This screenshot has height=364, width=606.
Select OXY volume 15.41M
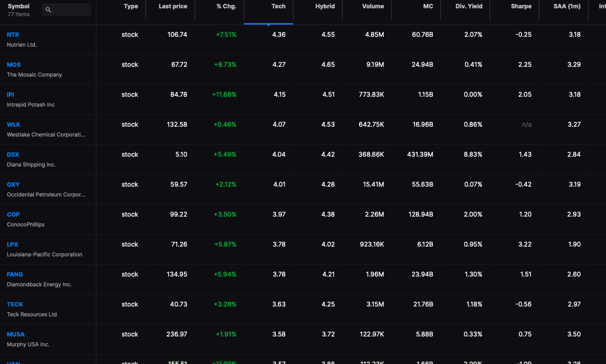(372, 185)
